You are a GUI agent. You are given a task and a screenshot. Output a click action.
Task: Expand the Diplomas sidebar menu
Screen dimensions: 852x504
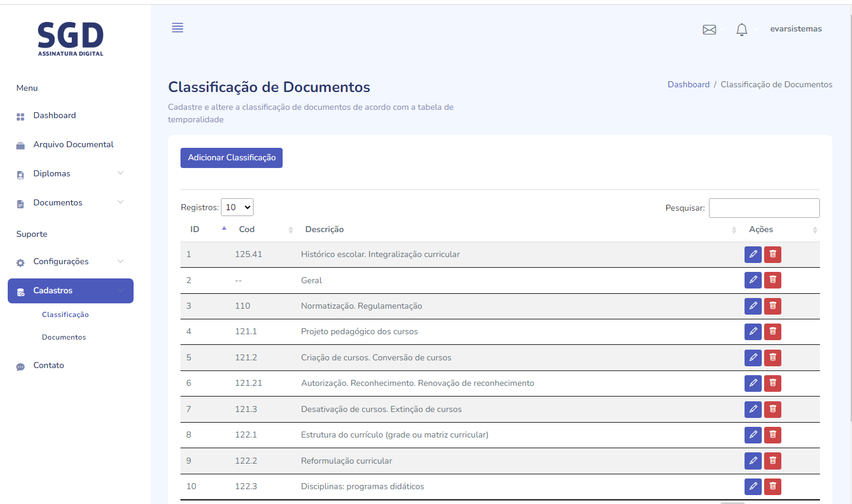70,173
